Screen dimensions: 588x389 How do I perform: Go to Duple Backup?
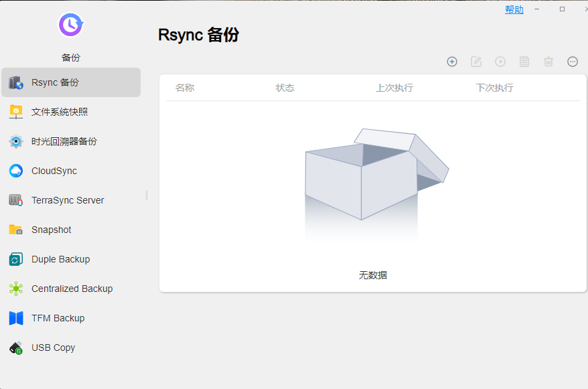tap(71, 259)
